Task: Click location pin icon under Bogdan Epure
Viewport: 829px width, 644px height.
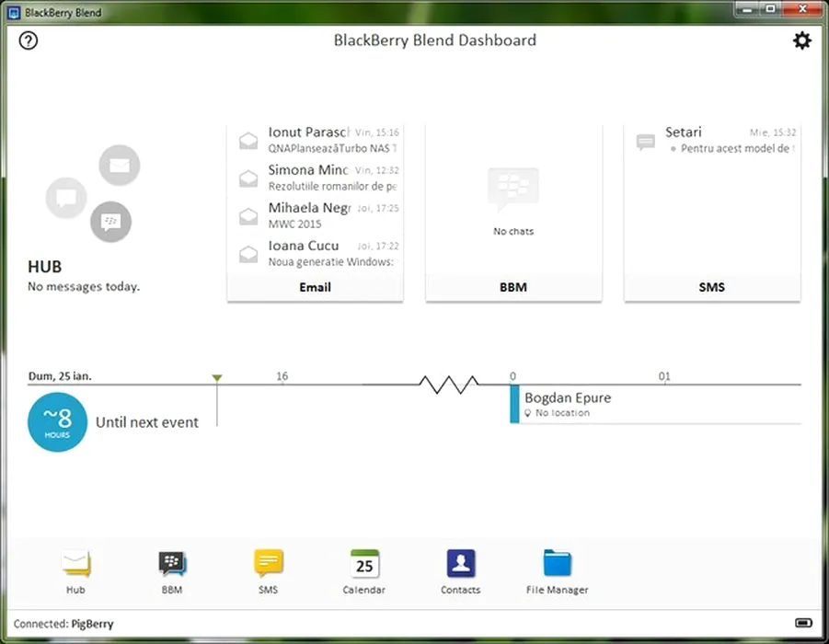Action: point(527,413)
